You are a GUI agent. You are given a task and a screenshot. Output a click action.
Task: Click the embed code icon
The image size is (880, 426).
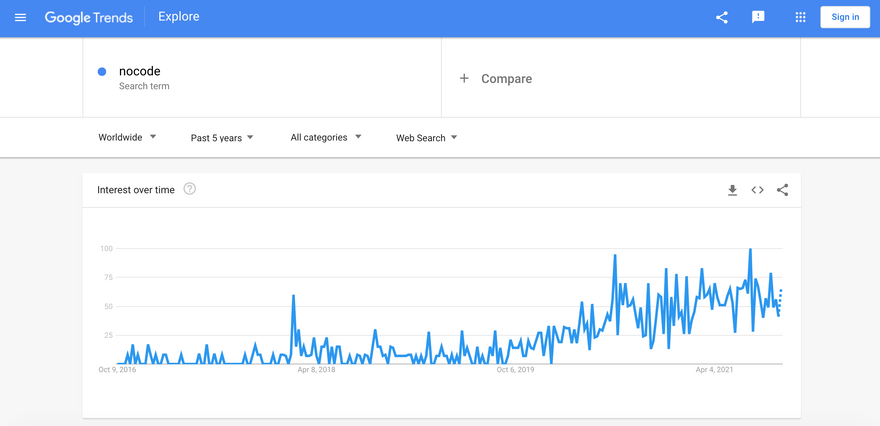point(757,190)
